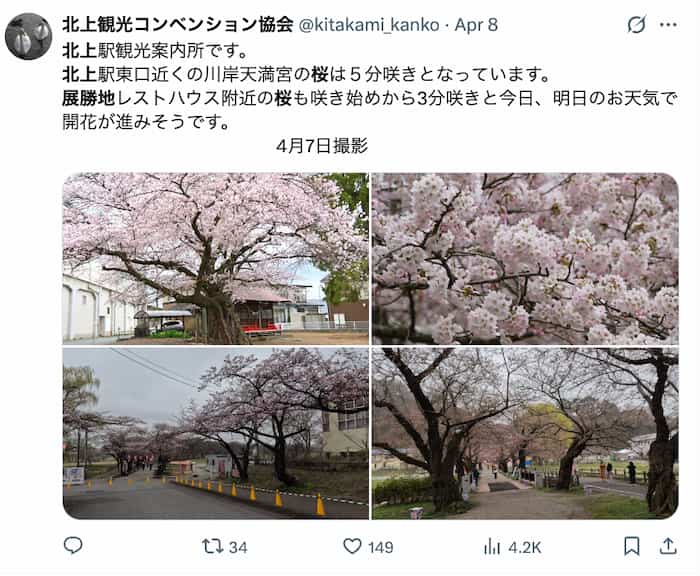Open the photo with orange traffic cones
The width and height of the screenshot is (700, 576).
[216, 433]
